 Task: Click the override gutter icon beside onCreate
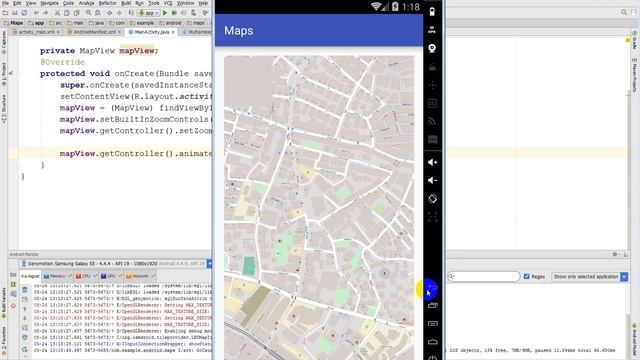point(11,73)
